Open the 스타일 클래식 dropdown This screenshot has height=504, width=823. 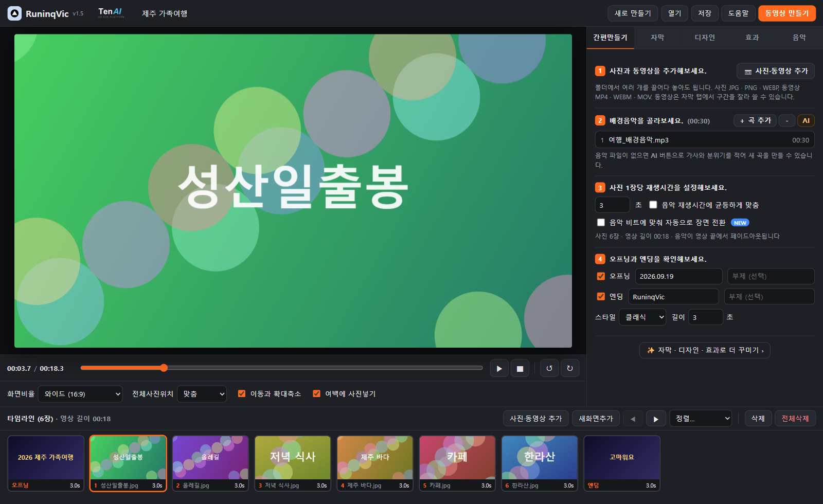click(x=642, y=317)
